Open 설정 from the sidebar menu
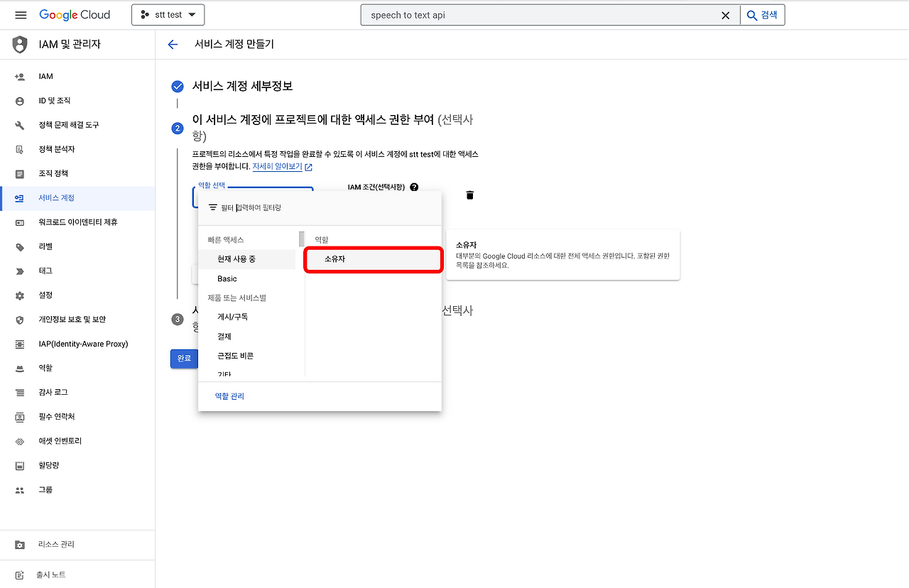This screenshot has width=909, height=588. (x=45, y=295)
